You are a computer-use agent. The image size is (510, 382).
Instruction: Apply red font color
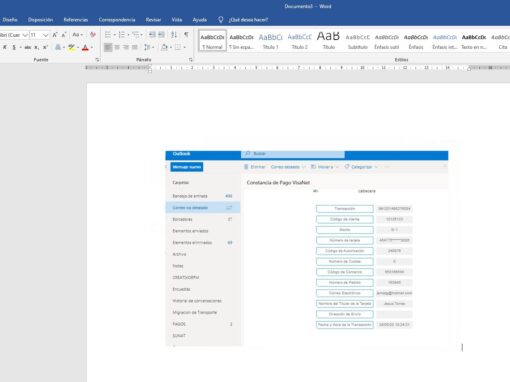click(85, 47)
